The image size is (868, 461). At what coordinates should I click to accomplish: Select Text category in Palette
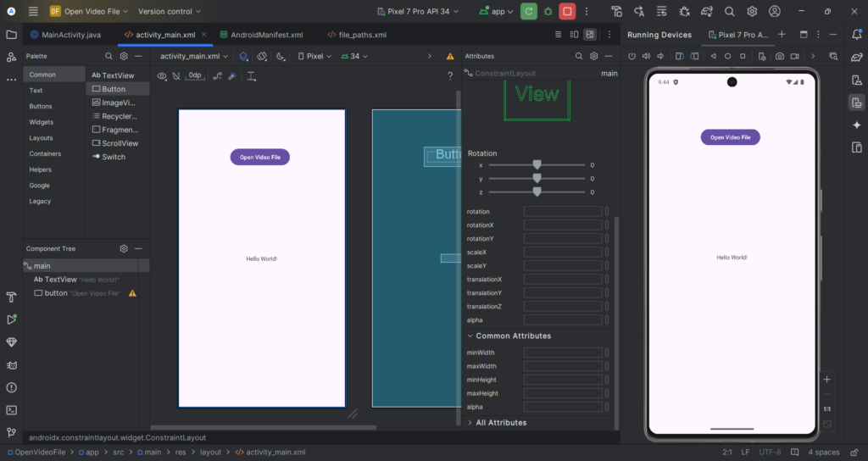(36, 90)
